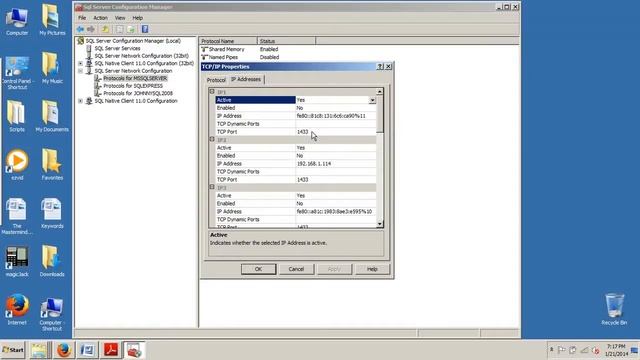This screenshot has height=360, width=640.
Task: Collapse SQL Server Network Configuration node
Action: point(80,71)
